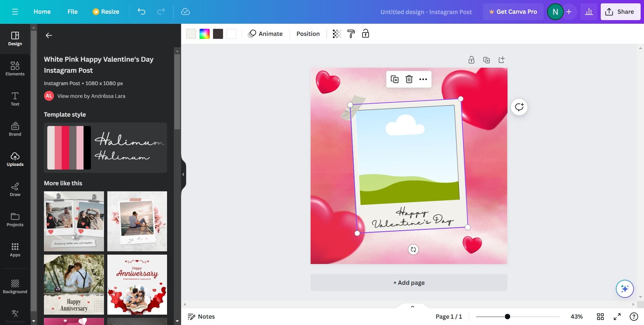
Task: Open the Background panel
Action: click(15, 286)
